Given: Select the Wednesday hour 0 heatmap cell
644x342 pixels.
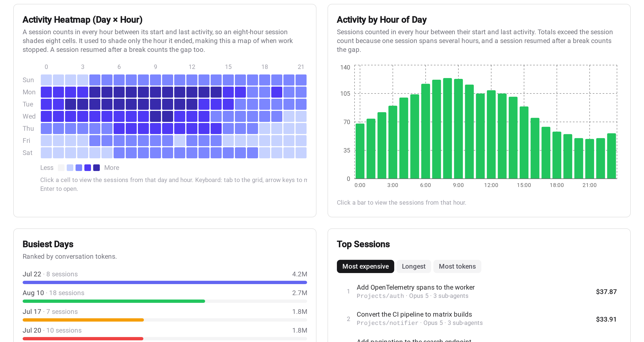Looking at the screenshot, I should [x=46, y=116].
